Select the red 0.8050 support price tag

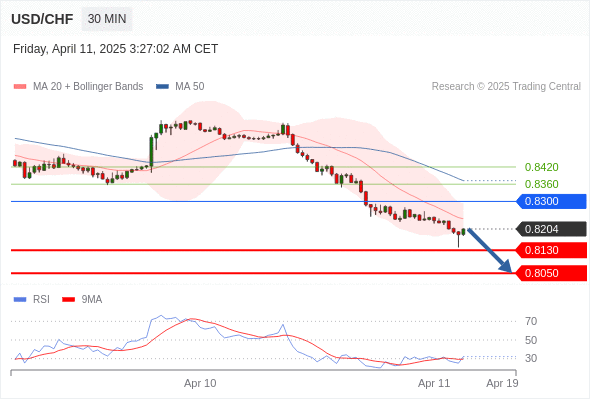click(x=551, y=273)
